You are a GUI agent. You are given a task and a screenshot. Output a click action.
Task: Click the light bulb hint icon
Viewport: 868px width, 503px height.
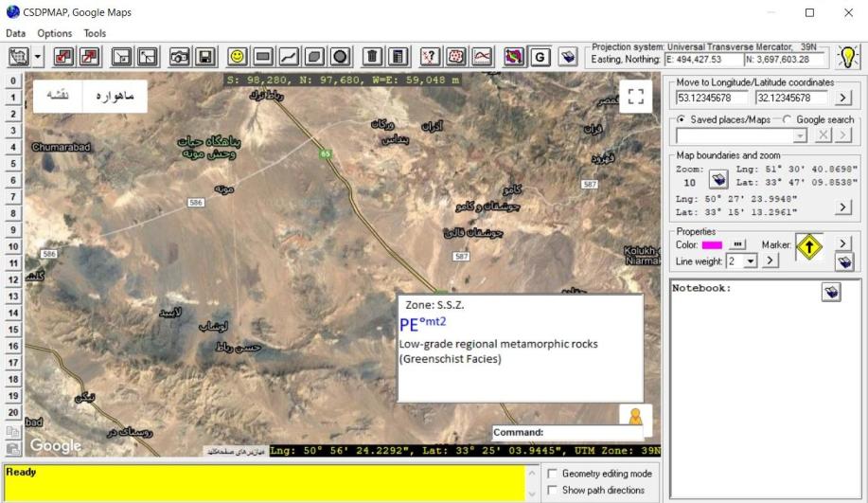pyautogui.click(x=847, y=57)
